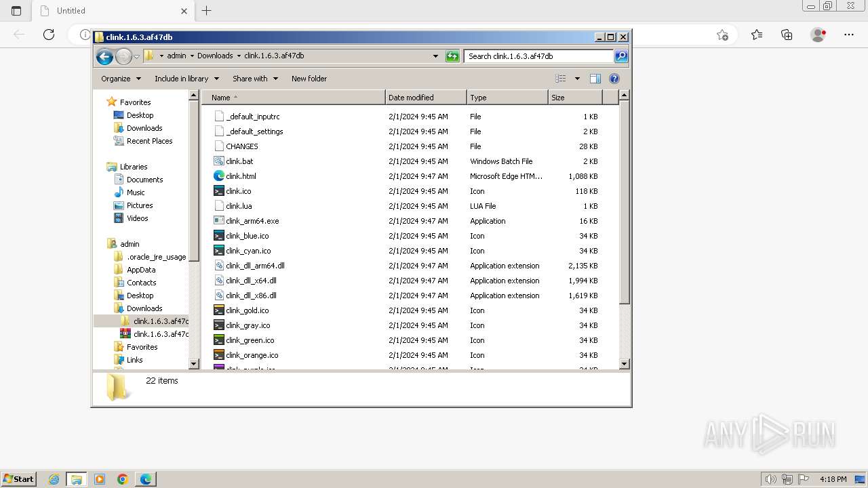
Task: Select the _default_settings file icon
Action: pyautogui.click(x=219, y=131)
